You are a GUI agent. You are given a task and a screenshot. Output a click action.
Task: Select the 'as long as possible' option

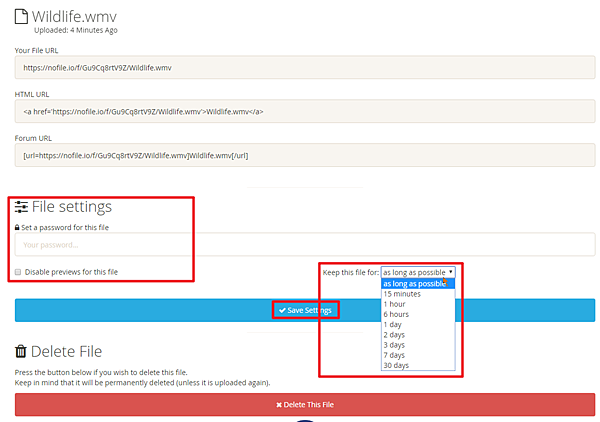click(x=418, y=284)
